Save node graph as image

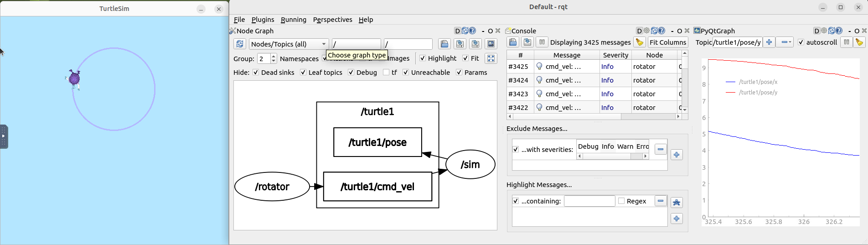(x=491, y=44)
